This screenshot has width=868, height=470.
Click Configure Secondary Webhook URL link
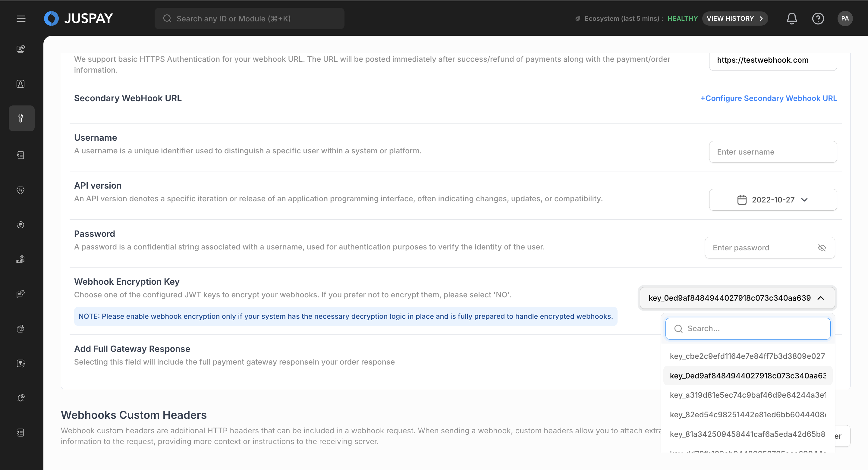(x=769, y=98)
